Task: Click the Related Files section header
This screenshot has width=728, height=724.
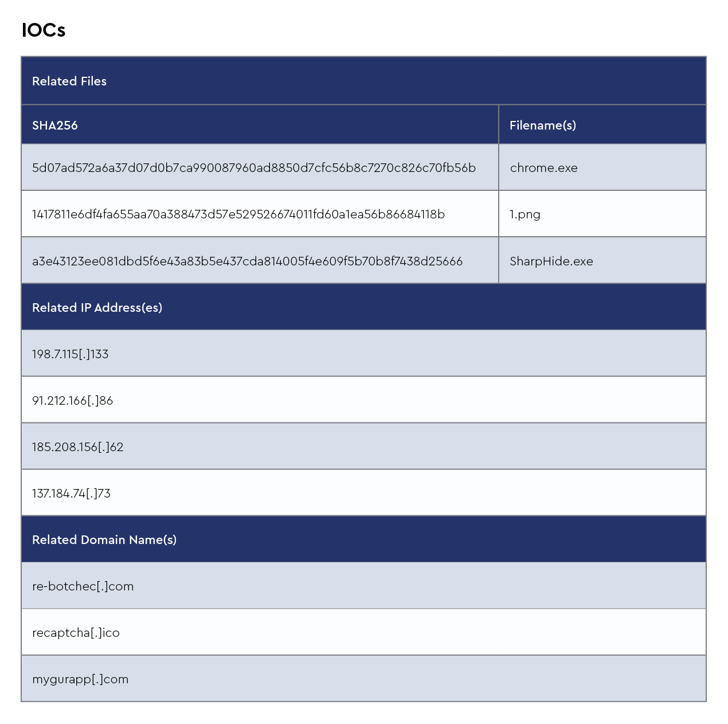Action: pos(69,81)
